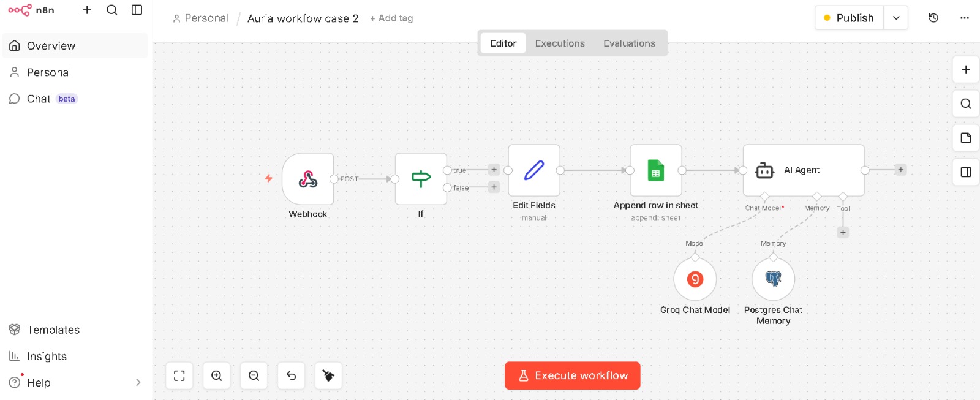The width and height of the screenshot is (980, 400).
Task: Open the AI Agent node
Action: pyautogui.click(x=803, y=170)
